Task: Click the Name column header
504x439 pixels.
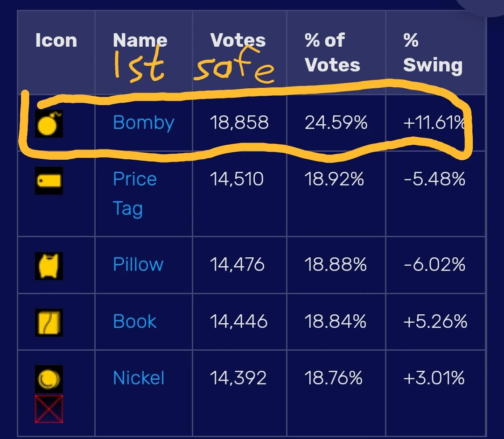Action: (x=140, y=41)
